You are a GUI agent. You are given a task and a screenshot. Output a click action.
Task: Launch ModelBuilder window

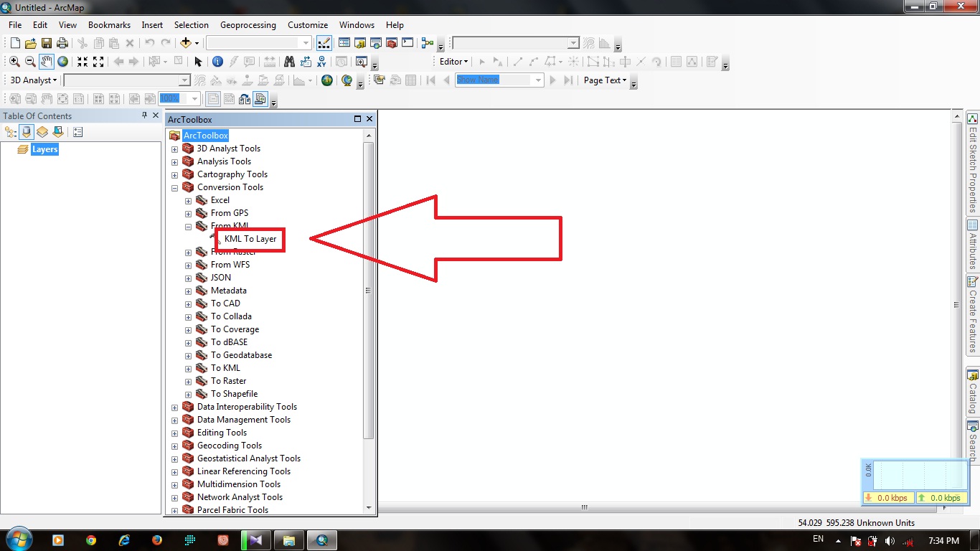pyautogui.click(x=428, y=43)
